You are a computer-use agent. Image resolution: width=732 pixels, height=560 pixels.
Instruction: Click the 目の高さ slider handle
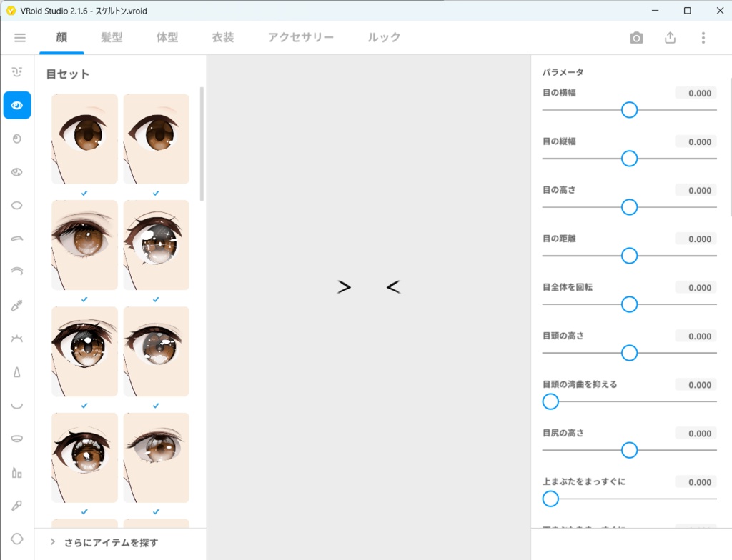coord(629,207)
